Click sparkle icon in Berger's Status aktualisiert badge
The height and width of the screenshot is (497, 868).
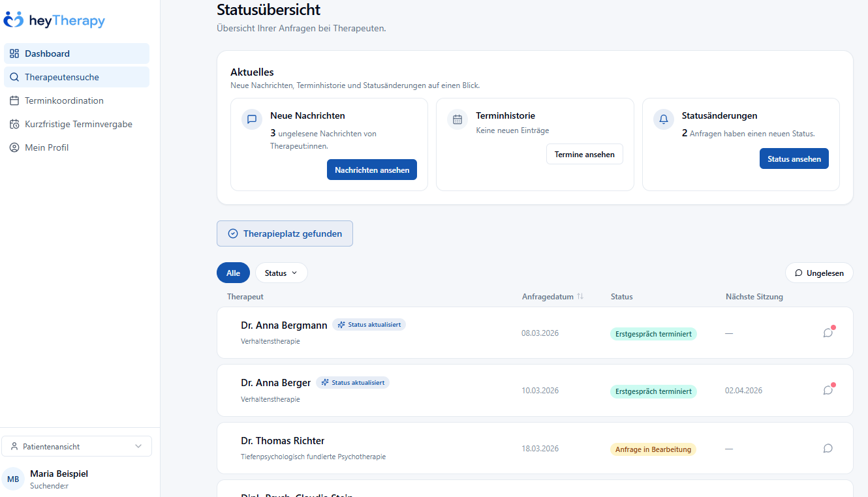[x=325, y=382]
